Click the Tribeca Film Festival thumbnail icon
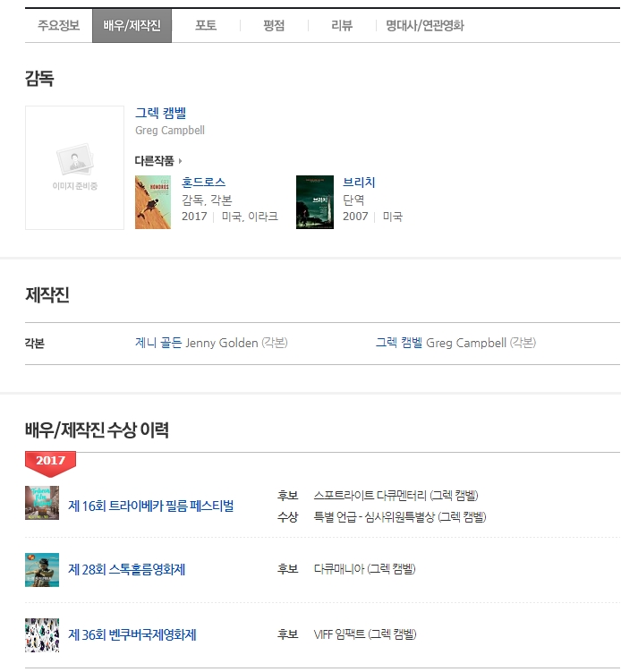 [42, 503]
